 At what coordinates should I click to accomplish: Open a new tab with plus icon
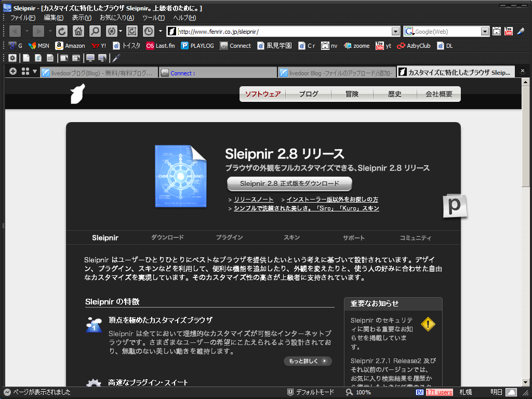pyautogui.click(x=13, y=71)
